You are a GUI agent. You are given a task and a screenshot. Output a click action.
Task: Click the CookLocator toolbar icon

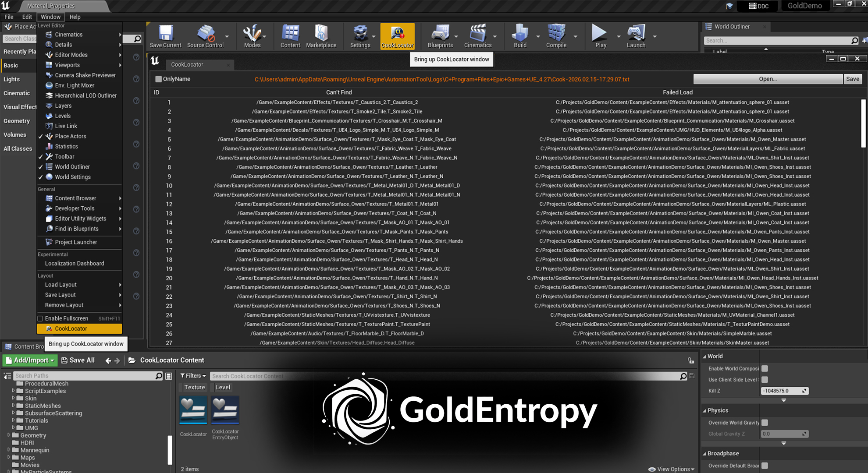(397, 36)
